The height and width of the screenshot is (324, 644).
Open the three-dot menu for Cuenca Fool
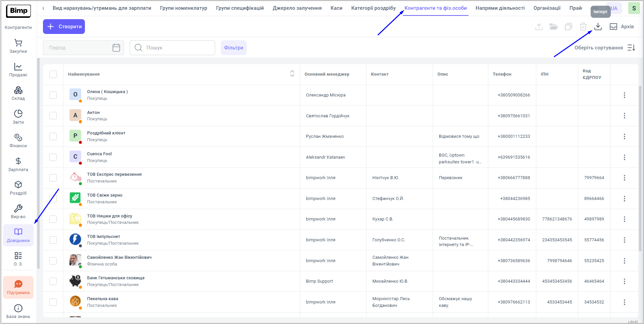pos(624,157)
